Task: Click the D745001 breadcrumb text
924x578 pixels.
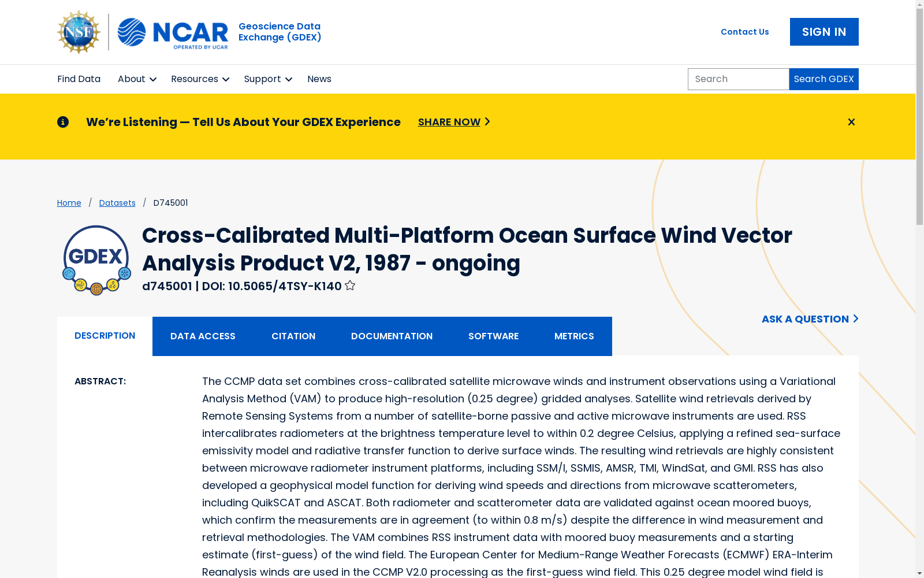Action: (x=170, y=203)
